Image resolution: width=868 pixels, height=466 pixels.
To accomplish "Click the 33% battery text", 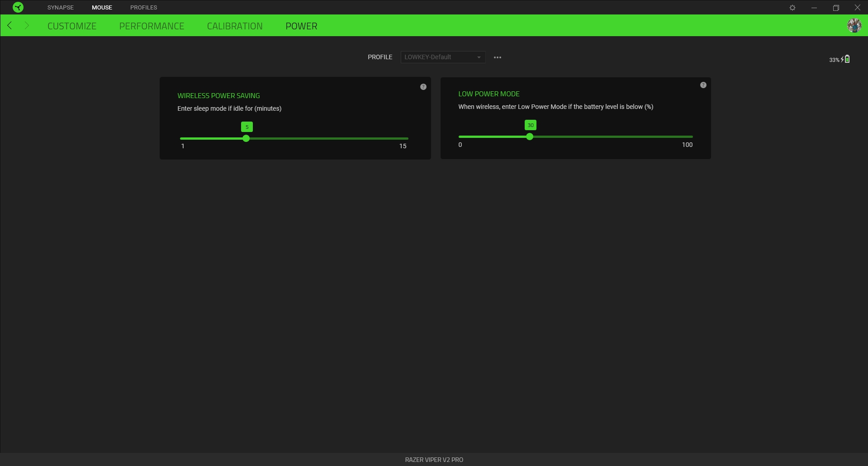I will 834,60.
